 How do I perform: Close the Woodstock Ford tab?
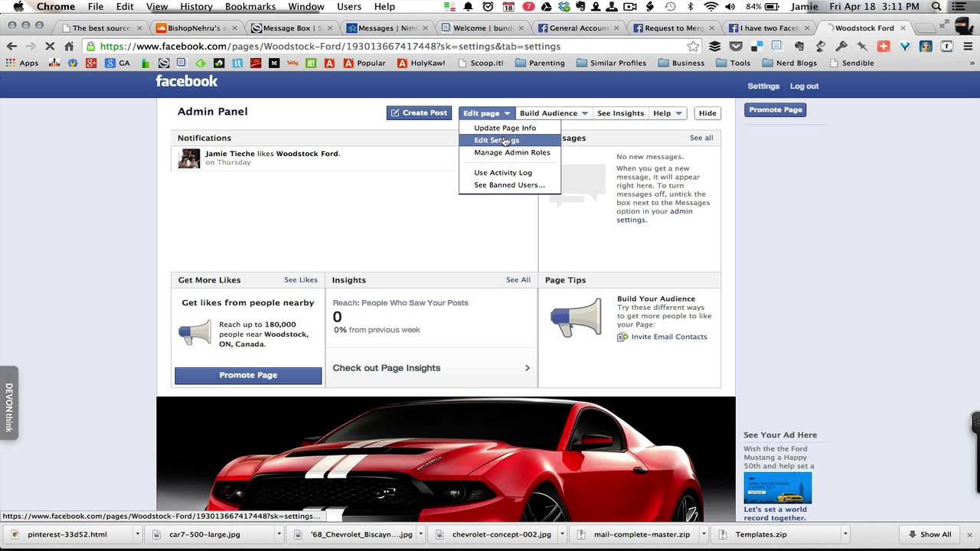tap(903, 28)
